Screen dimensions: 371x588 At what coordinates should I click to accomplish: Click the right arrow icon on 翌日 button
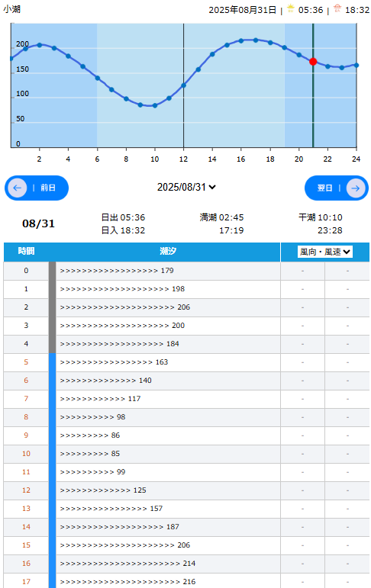355,188
